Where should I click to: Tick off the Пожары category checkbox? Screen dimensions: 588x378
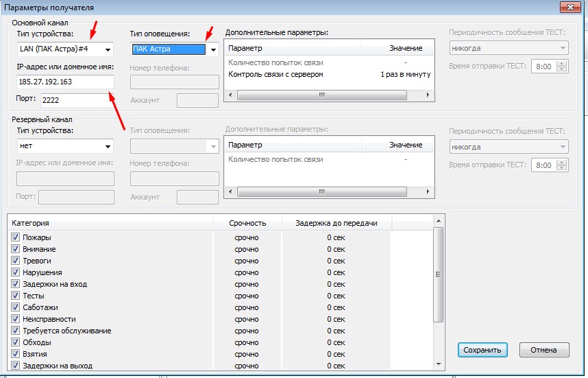15,237
